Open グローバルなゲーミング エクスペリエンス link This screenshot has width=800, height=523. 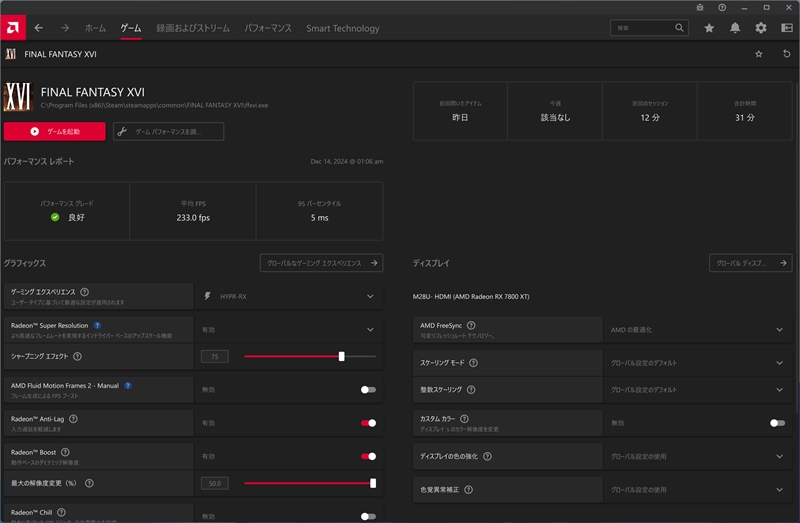point(321,263)
